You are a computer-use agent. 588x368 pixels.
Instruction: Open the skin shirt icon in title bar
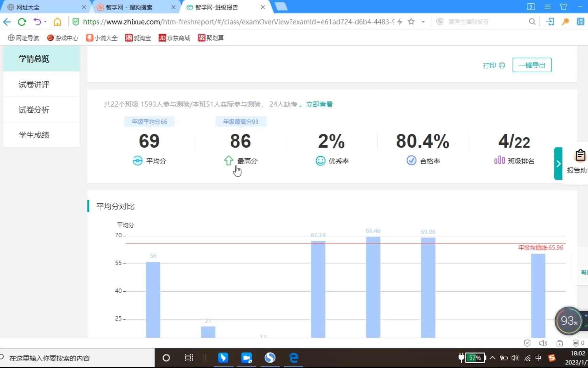point(564,7)
